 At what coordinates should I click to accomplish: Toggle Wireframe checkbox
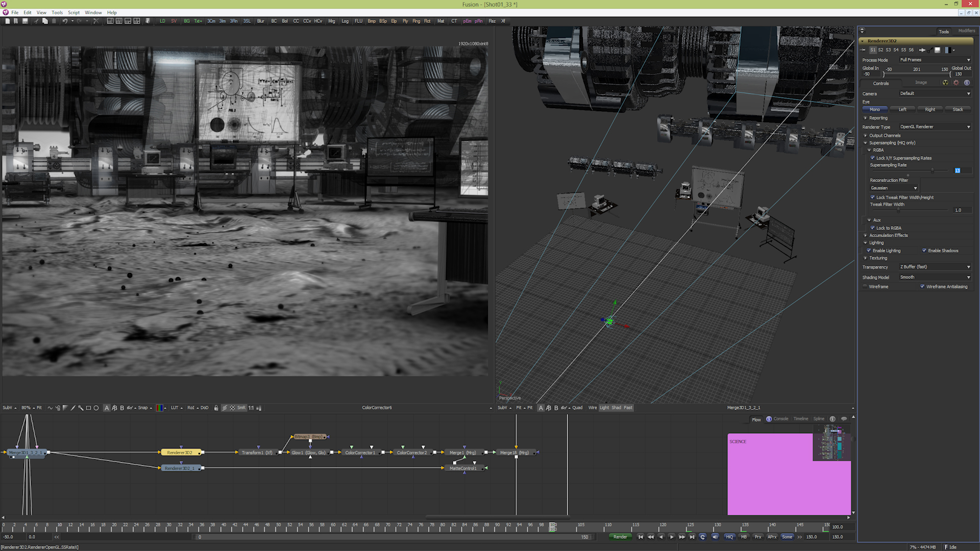pyautogui.click(x=865, y=287)
